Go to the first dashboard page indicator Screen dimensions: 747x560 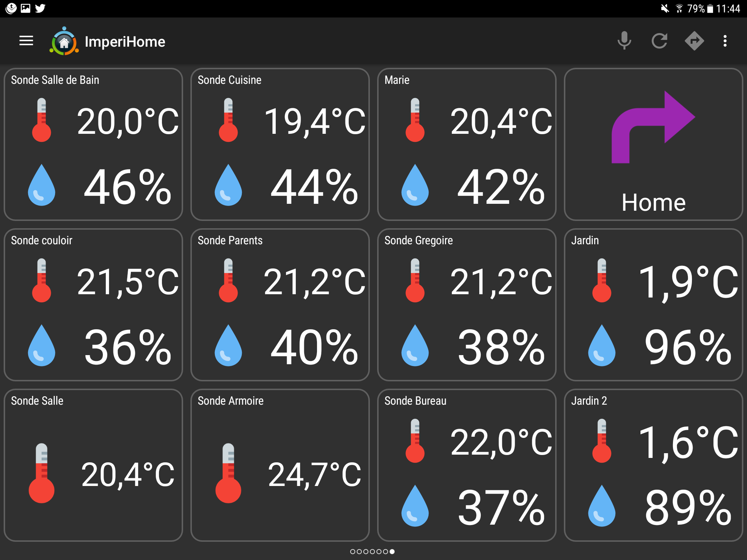click(x=352, y=552)
